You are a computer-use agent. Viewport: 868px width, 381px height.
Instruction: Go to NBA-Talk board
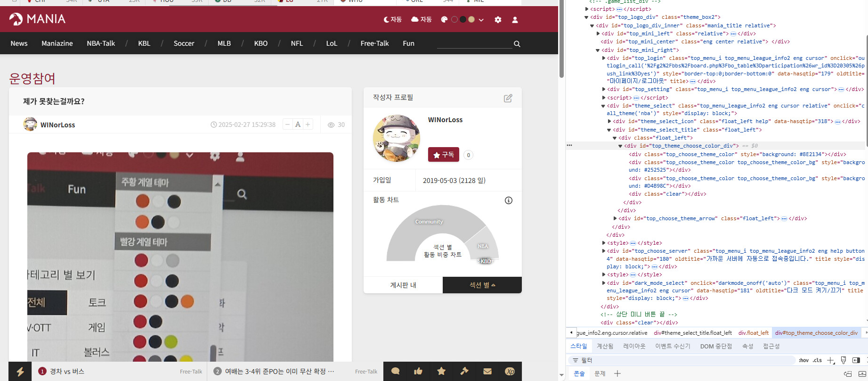click(x=101, y=43)
